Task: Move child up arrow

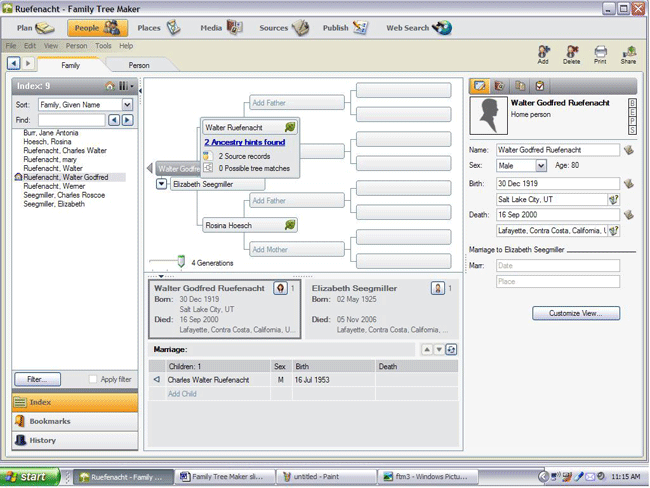Action: click(427, 350)
